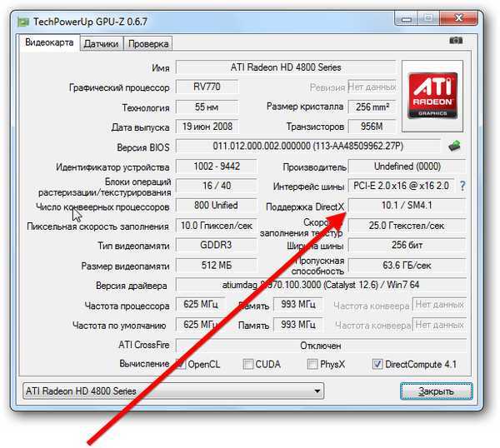This screenshot has height=448, width=500.
Task: Click the Вычисление label
Action: pyautogui.click(x=144, y=364)
